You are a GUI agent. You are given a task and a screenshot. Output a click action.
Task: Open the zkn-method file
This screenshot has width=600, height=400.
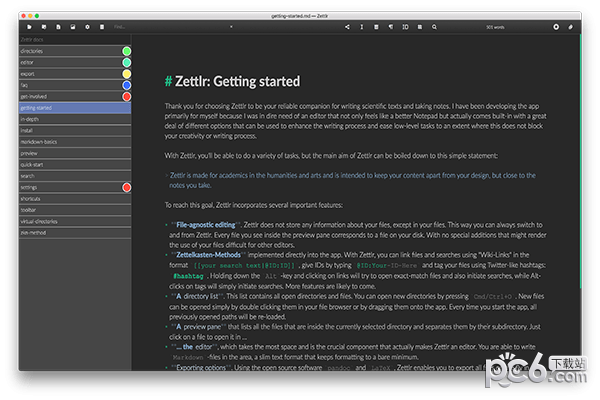(75, 233)
